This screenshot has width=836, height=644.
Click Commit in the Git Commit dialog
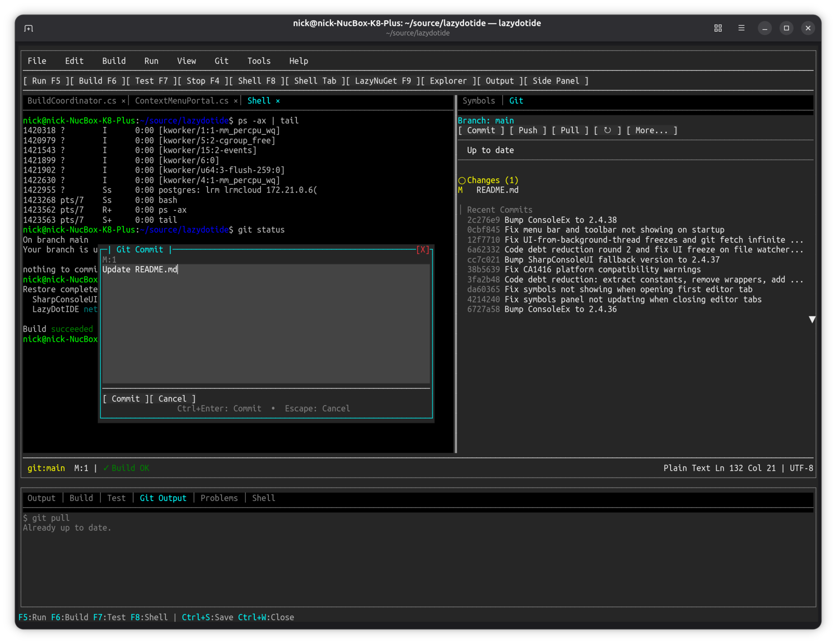click(x=125, y=398)
